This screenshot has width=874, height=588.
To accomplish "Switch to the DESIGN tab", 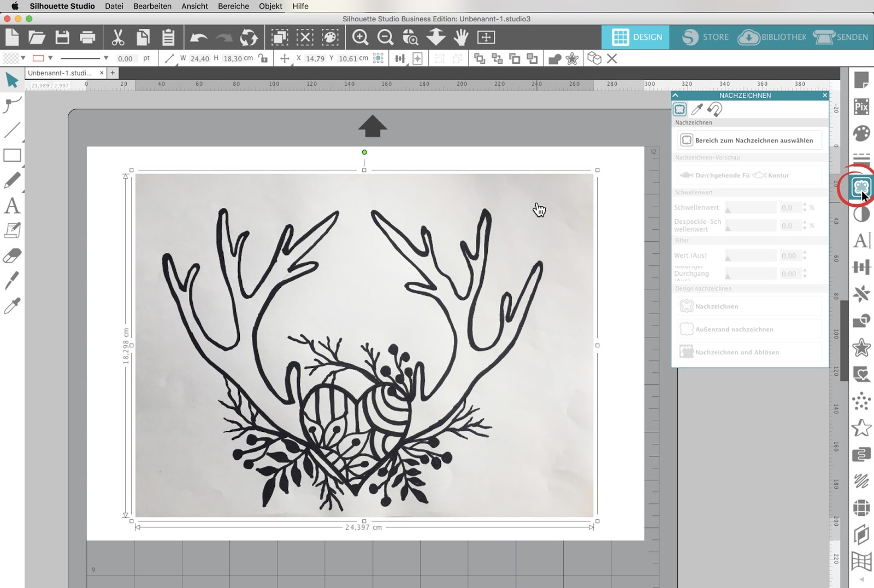I will [x=635, y=37].
